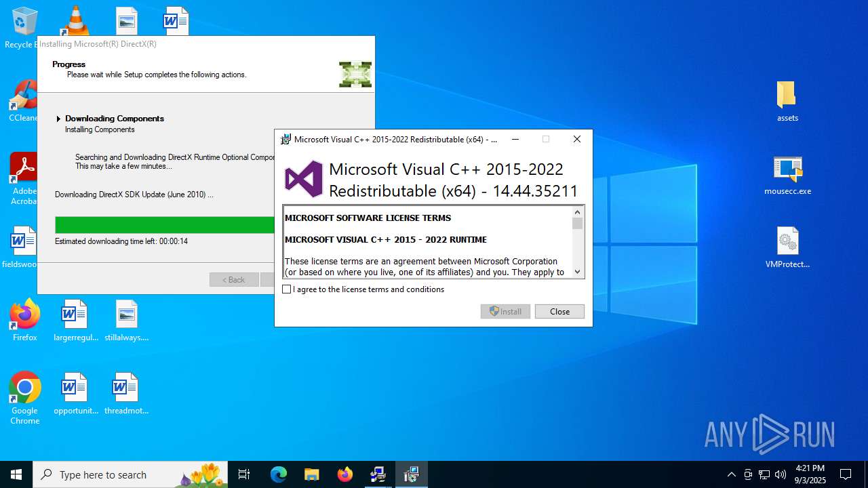
Task: Click the Visual Studio logo in installer
Action: (304, 180)
